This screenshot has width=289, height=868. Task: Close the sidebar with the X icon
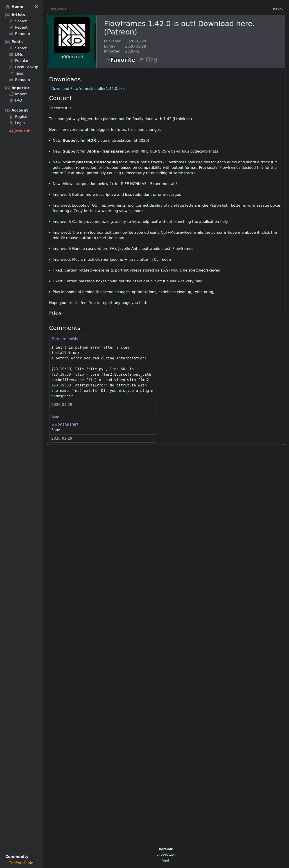[x=36, y=7]
